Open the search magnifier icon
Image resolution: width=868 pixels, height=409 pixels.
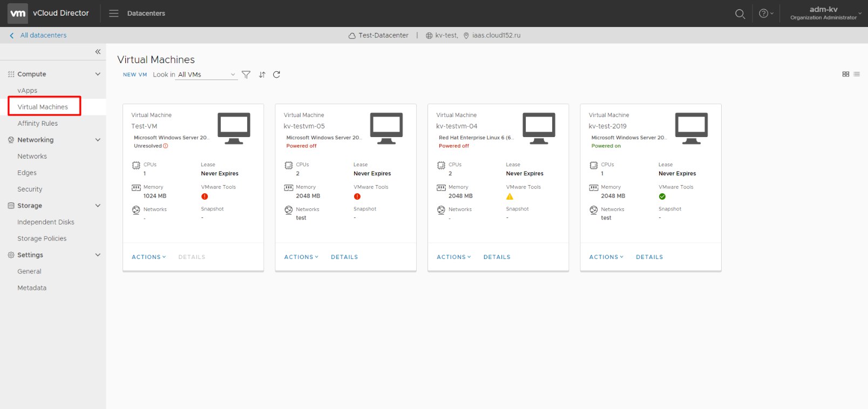pyautogui.click(x=740, y=13)
